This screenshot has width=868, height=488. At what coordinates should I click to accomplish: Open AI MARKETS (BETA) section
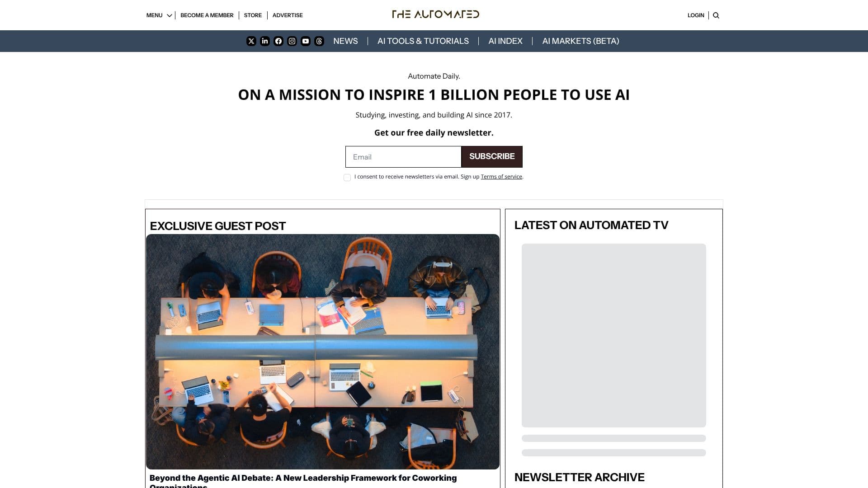pyautogui.click(x=580, y=41)
